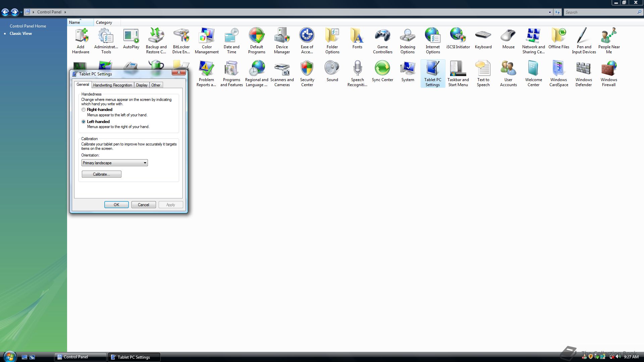Open Device Manager icon
This screenshot has height=362, width=644.
click(282, 41)
